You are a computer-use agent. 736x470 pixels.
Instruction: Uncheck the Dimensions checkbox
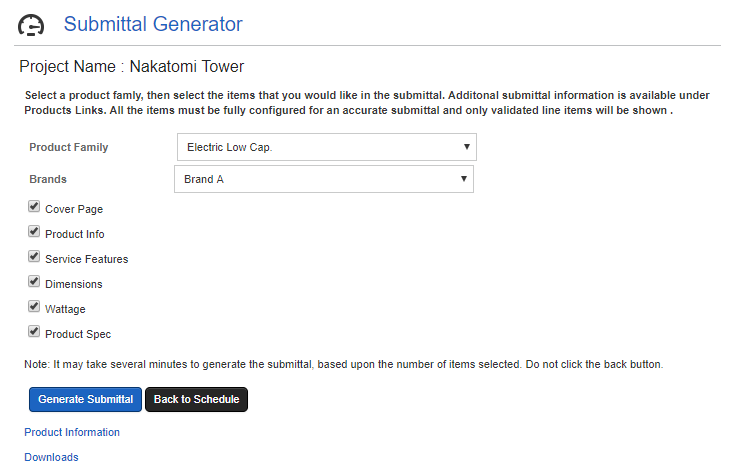[x=34, y=282]
